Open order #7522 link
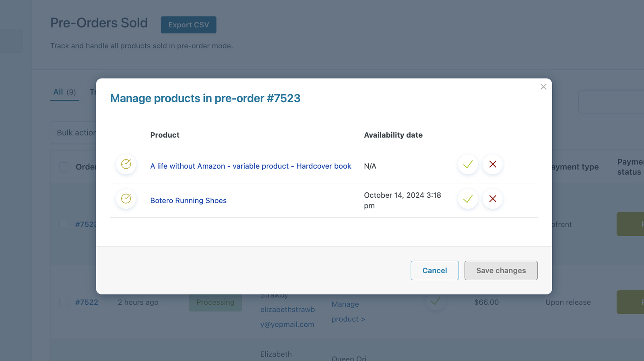 [x=87, y=302]
